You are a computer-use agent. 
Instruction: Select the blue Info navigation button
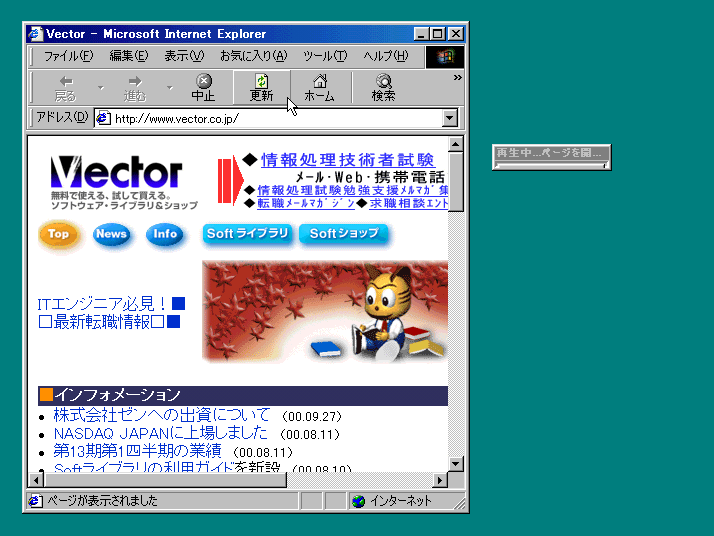point(165,235)
